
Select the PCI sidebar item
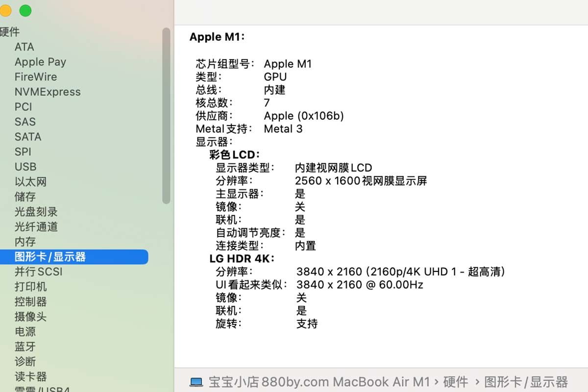[x=23, y=107]
